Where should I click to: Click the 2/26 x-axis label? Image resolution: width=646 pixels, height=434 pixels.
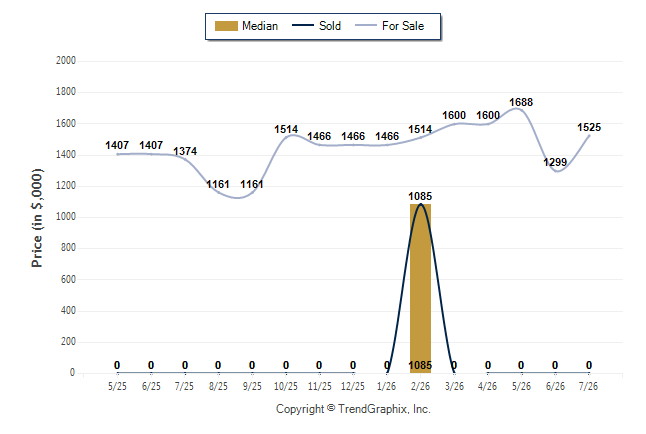click(x=420, y=386)
